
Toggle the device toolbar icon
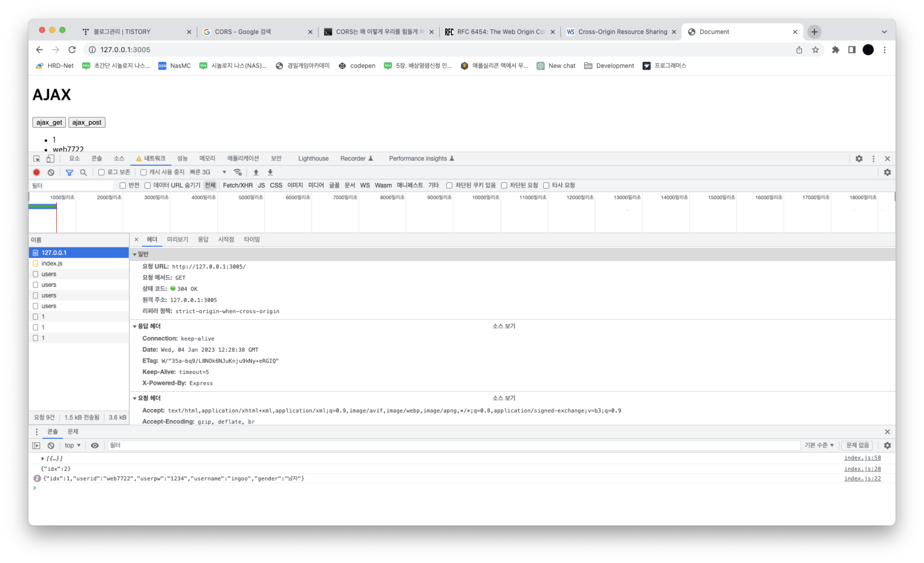pos(50,159)
